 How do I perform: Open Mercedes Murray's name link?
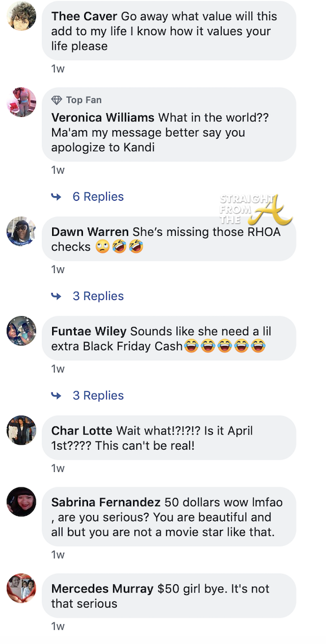pos(102,588)
